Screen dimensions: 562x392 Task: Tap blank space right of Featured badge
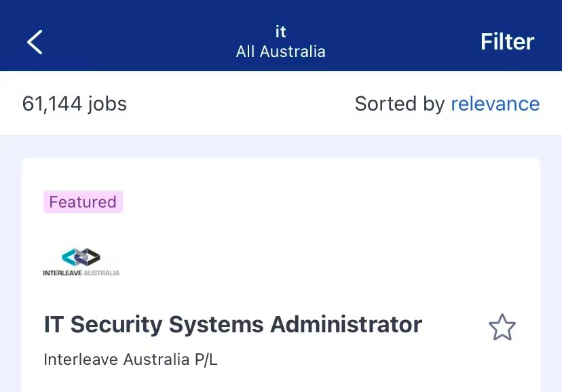pos(322,202)
